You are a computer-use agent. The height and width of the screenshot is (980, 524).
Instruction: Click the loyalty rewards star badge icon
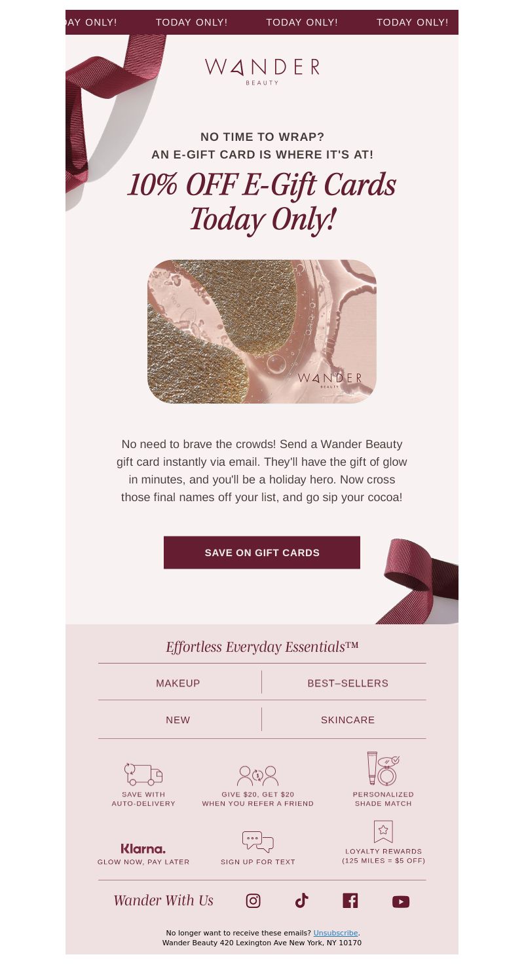coord(383,831)
